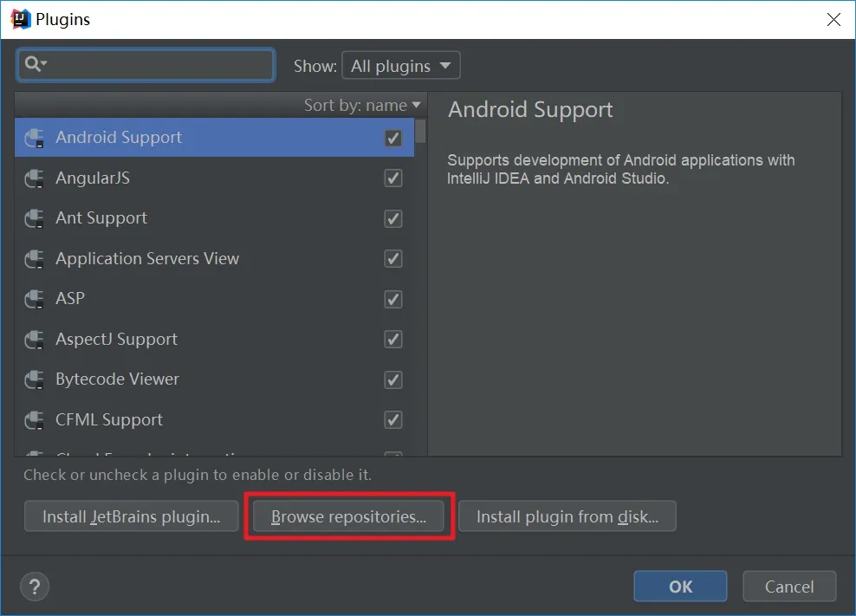Confirm with the OK button

pos(680,587)
